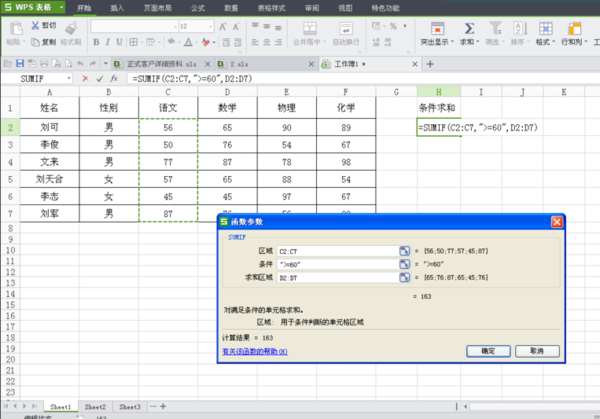The image size is (600, 419).
Task: Click range selector icon for 区域 field
Action: pyautogui.click(x=404, y=251)
